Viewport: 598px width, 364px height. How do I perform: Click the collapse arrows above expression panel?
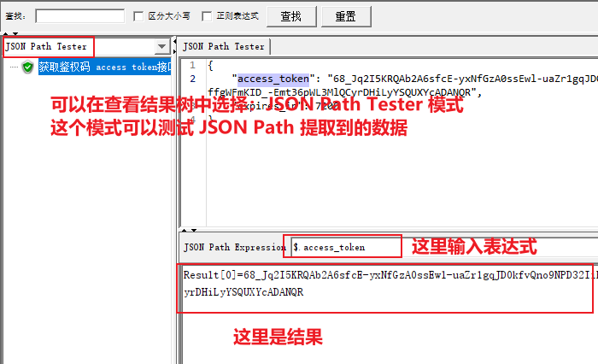[x=189, y=230]
